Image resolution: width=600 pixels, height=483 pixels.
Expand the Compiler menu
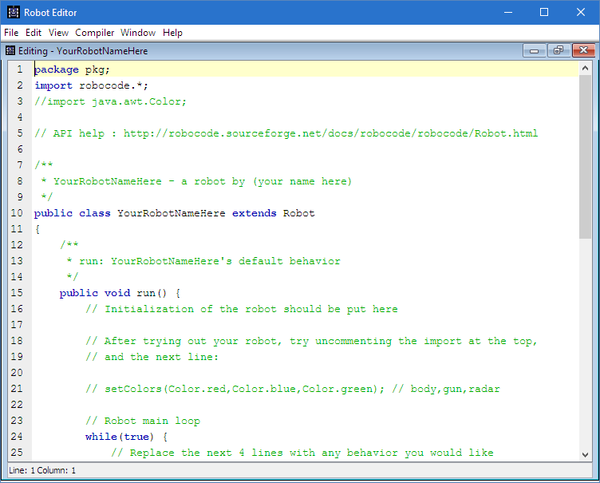[95, 32]
